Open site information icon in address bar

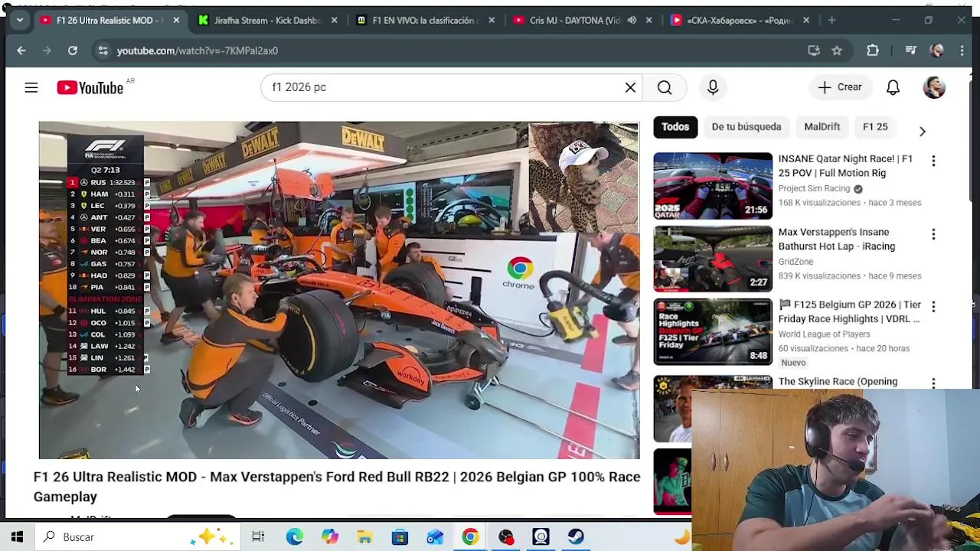(103, 51)
